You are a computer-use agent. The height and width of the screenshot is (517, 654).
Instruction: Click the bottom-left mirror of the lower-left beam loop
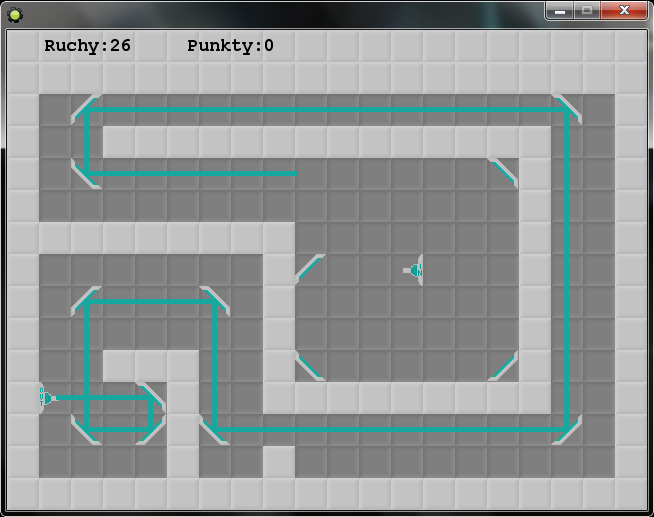(x=87, y=429)
